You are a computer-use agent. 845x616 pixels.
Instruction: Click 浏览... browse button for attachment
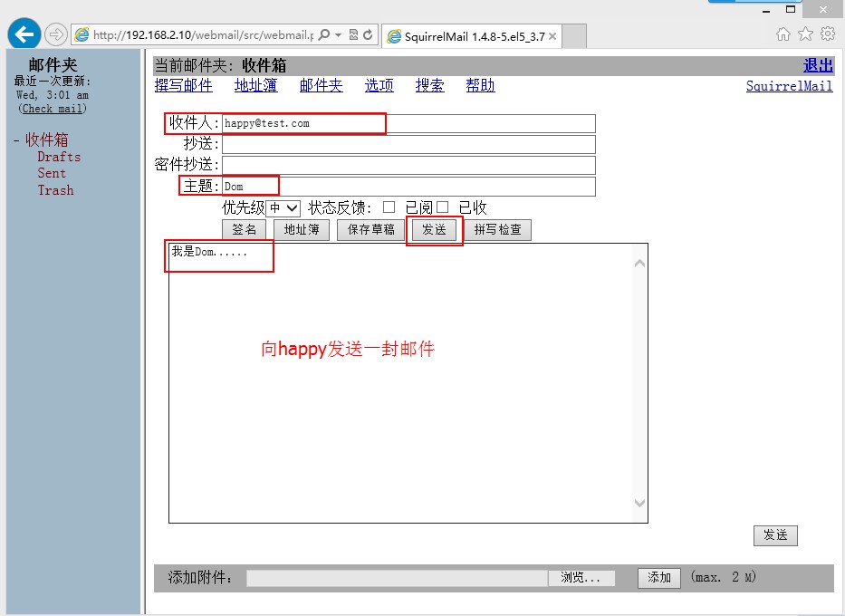coord(581,578)
